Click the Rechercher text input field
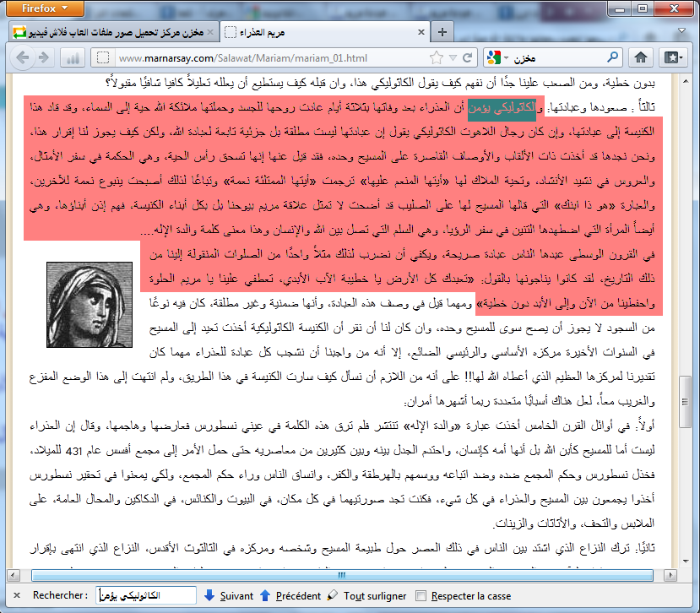700x613 pixels. pos(146,595)
